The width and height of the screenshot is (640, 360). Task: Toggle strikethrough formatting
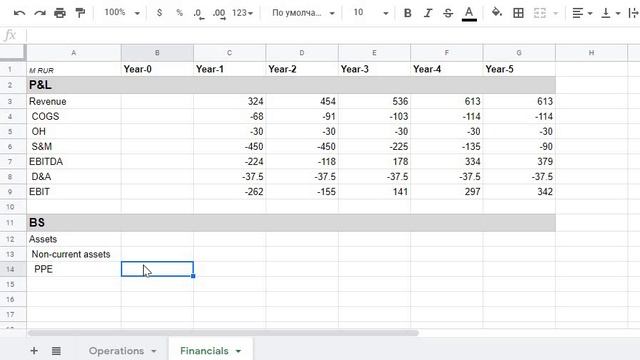tap(448, 13)
